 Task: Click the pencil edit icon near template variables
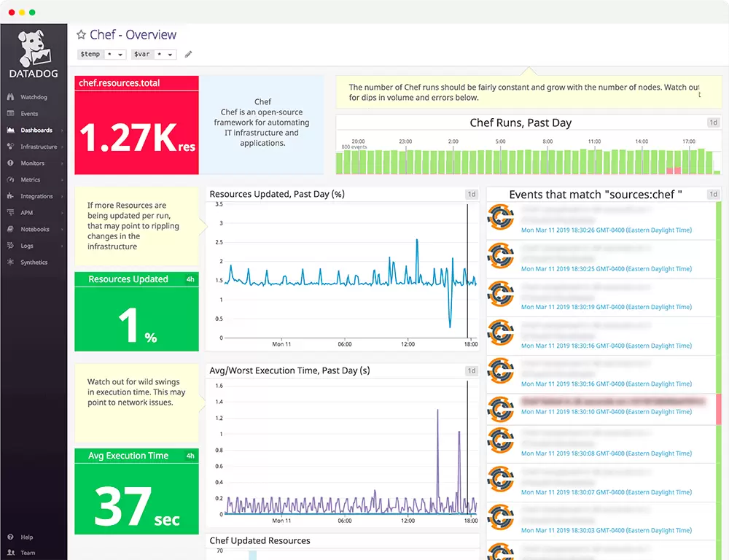(188, 54)
